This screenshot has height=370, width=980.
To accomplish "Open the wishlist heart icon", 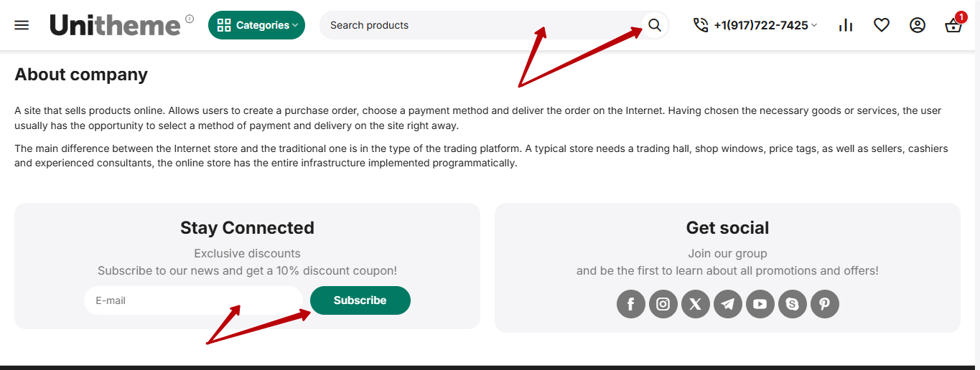I will pyautogui.click(x=882, y=25).
